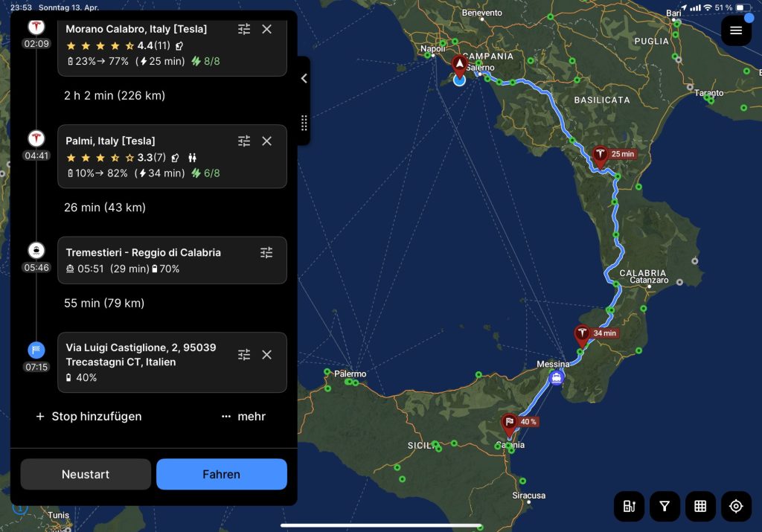Check 8/8 stall availability at Morano Calabro
The image size is (762, 532).
click(205, 61)
